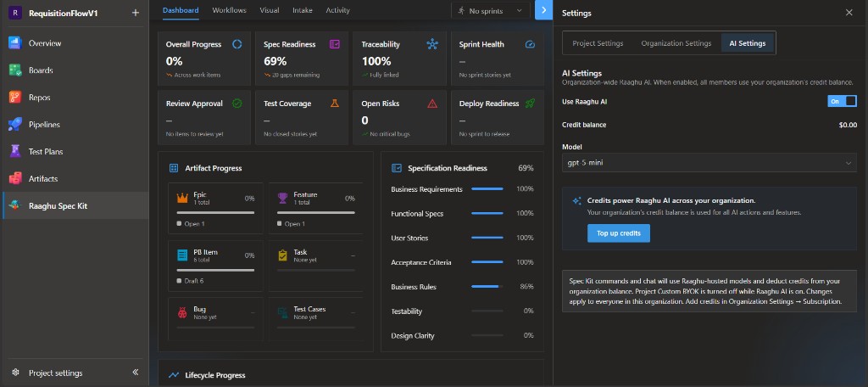Click the Epic crown icon

point(183,198)
